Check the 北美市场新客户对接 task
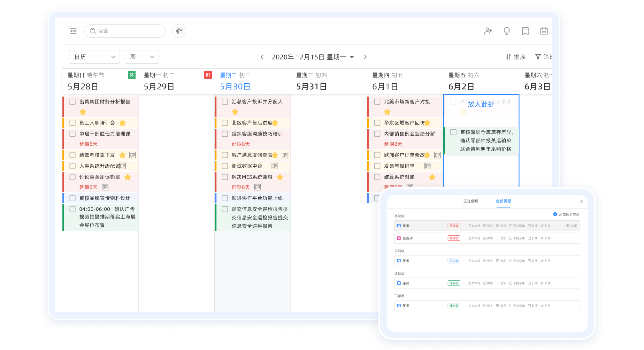This screenshot has width=644, height=350. tap(377, 102)
